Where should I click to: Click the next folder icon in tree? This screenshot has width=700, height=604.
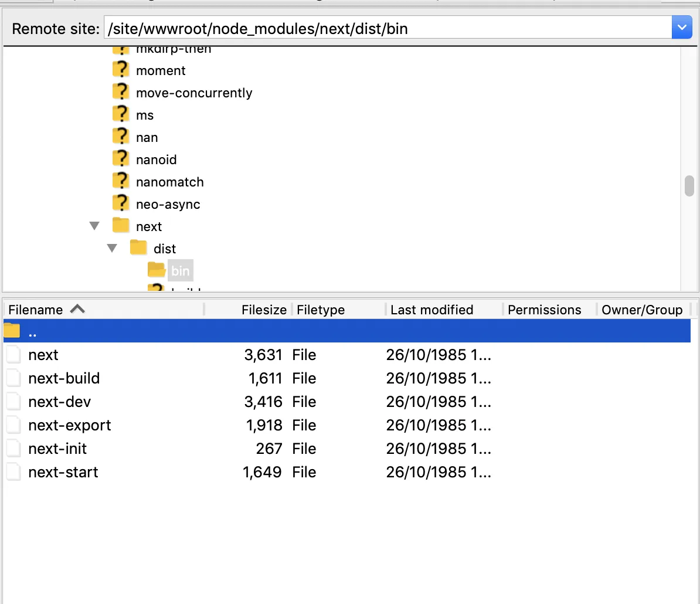(x=121, y=225)
